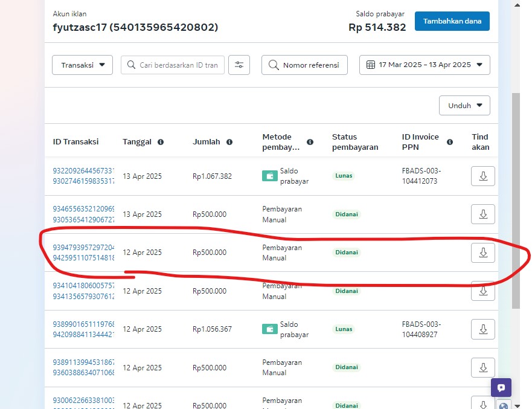Open transaction ID link 932209264456733

click(84, 171)
